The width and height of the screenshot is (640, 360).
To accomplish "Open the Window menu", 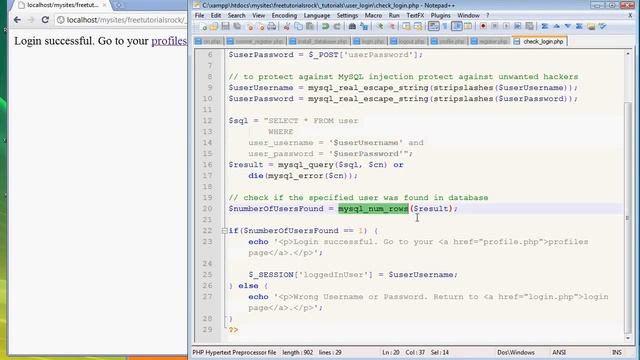I will [468, 15].
